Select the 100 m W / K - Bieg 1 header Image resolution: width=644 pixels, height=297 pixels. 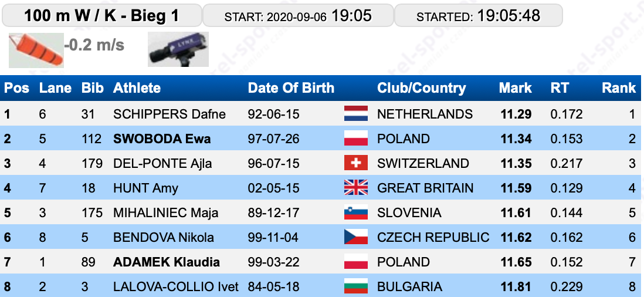coord(102,16)
